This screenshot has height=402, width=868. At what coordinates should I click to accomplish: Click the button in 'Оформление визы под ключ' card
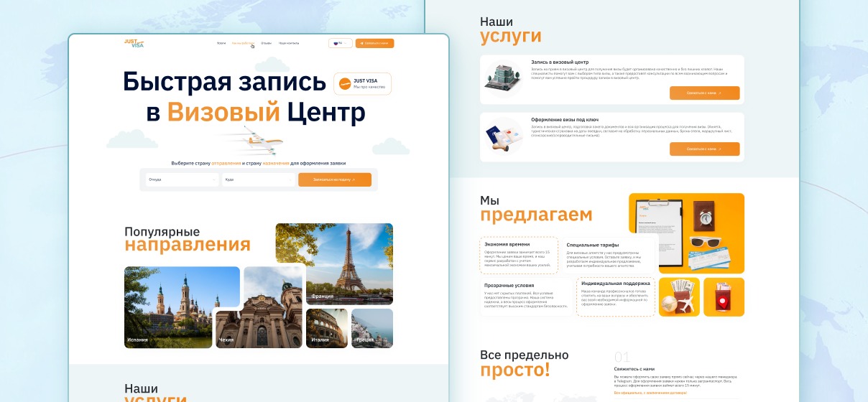click(704, 149)
